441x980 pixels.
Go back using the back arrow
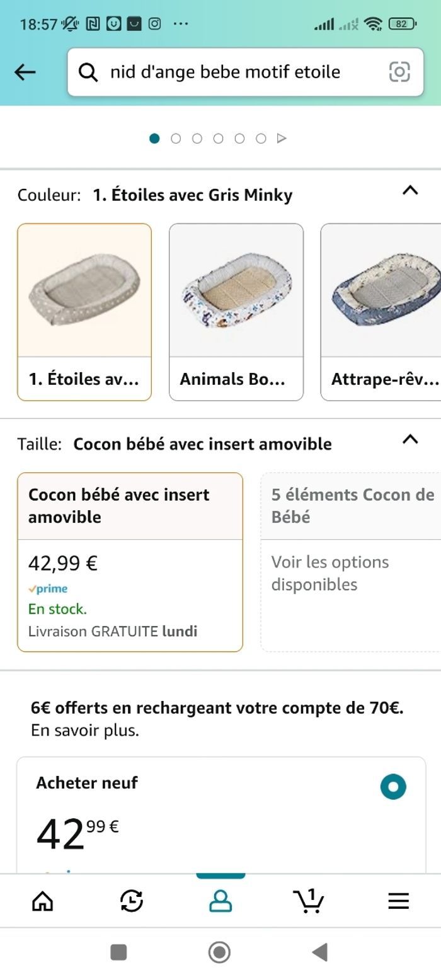tap(25, 72)
